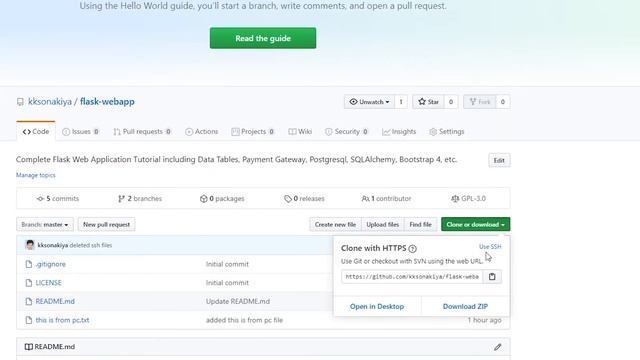640x360 pixels.
Task: Click the star count 0
Action: 451,102
